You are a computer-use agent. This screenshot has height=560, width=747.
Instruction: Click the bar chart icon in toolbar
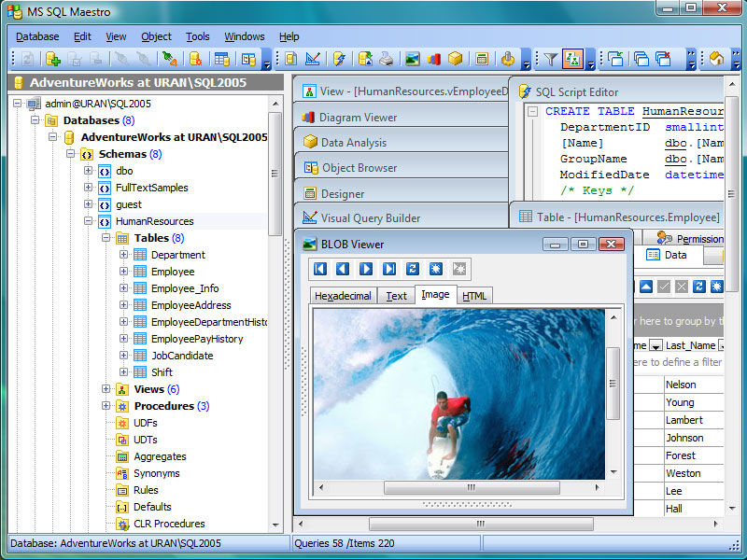[x=433, y=59]
